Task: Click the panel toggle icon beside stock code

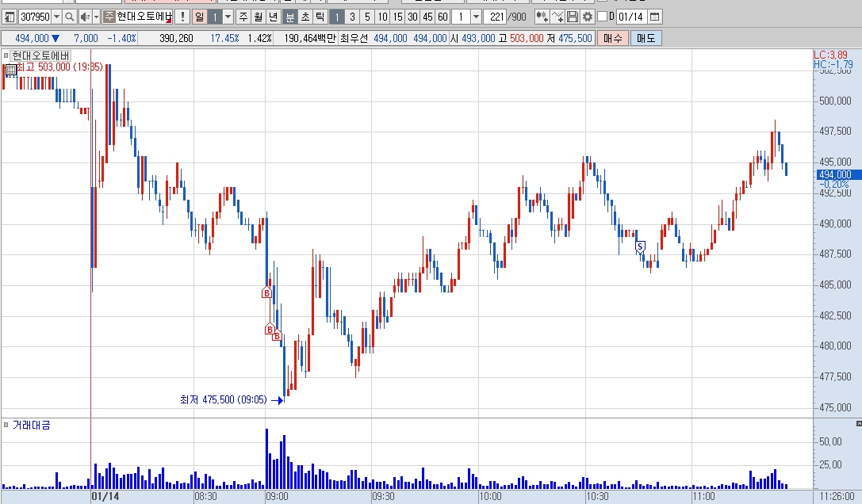Action: pyautogui.click(x=9, y=17)
